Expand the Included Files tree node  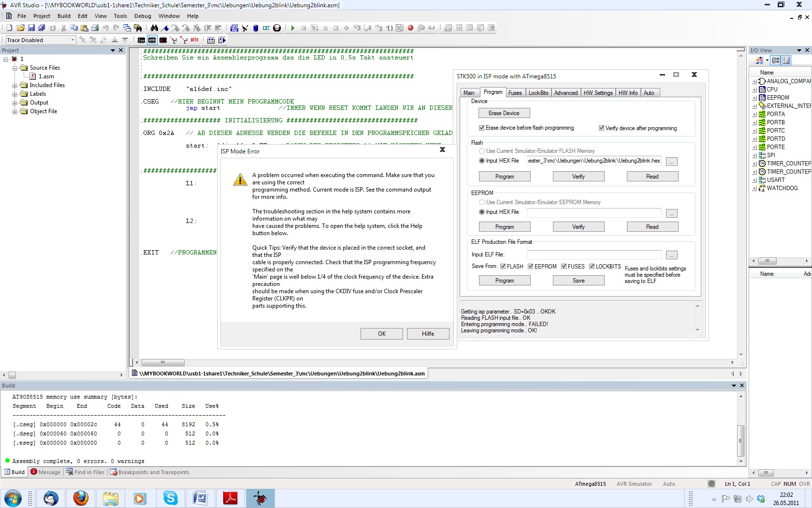point(15,85)
